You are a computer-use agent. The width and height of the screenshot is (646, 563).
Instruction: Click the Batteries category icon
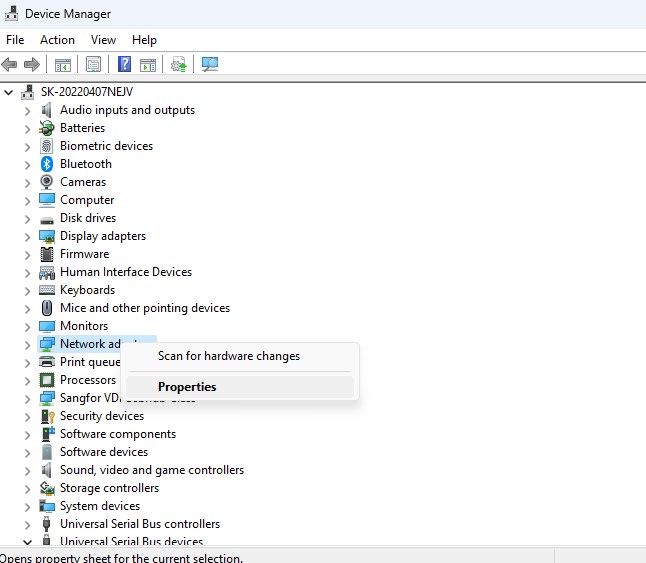46,128
